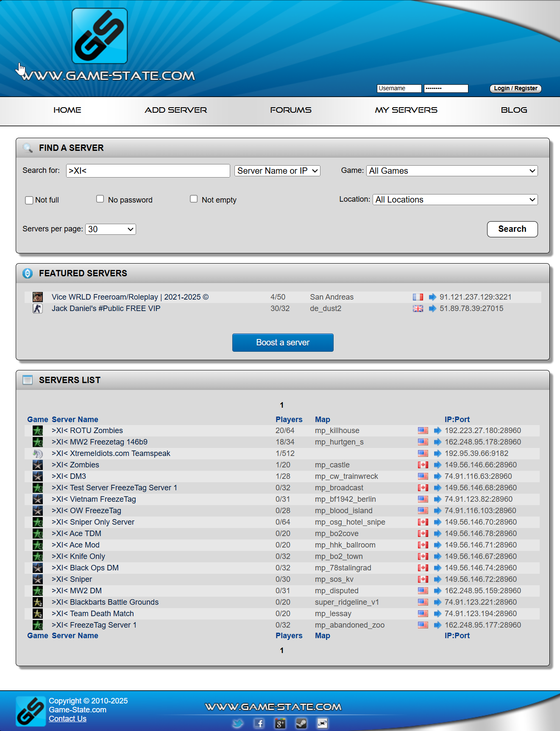Image resolution: width=560 pixels, height=731 pixels.
Task: Expand the All Locations dropdown
Action: click(455, 200)
